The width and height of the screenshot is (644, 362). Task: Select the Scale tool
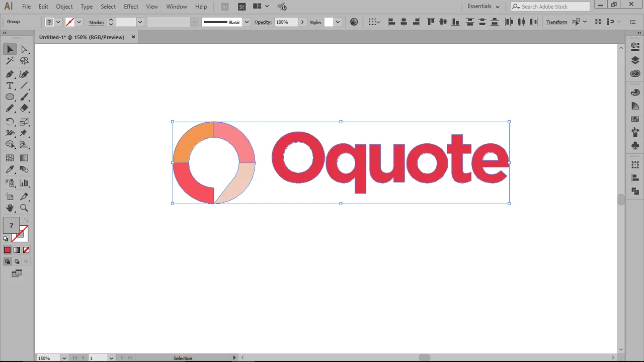coord(24,122)
